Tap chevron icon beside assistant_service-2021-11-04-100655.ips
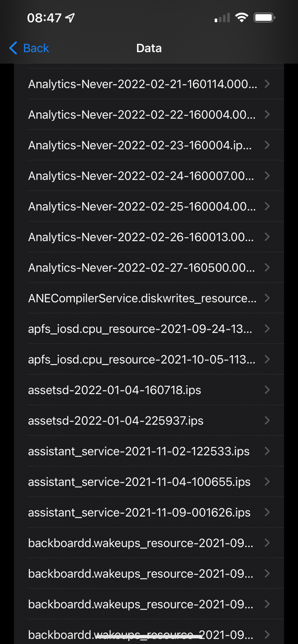This screenshot has height=644, width=298. pyautogui.click(x=267, y=481)
